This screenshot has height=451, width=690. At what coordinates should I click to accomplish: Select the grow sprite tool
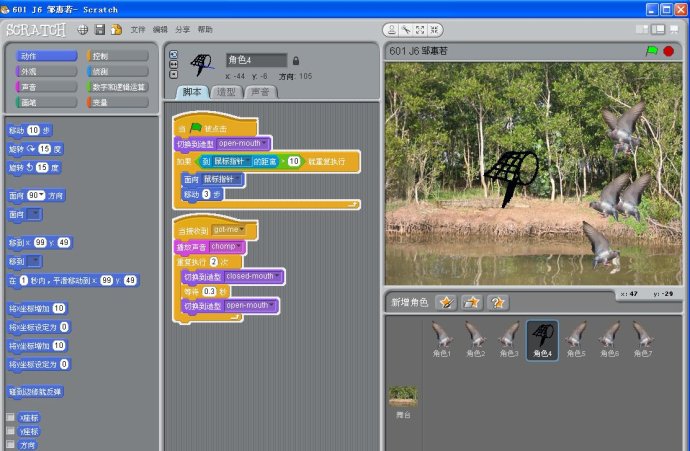(420, 30)
